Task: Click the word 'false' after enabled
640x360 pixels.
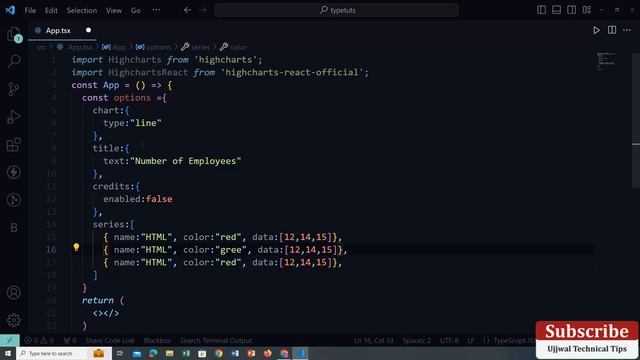Action: pyautogui.click(x=159, y=199)
